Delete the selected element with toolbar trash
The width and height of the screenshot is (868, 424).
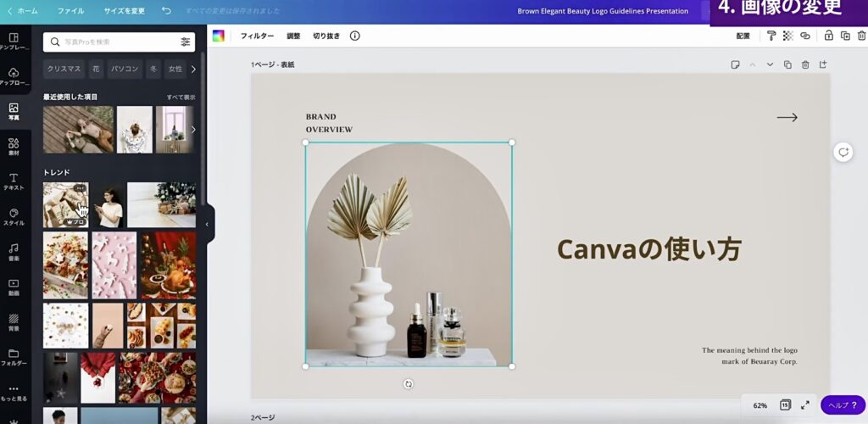(x=861, y=36)
